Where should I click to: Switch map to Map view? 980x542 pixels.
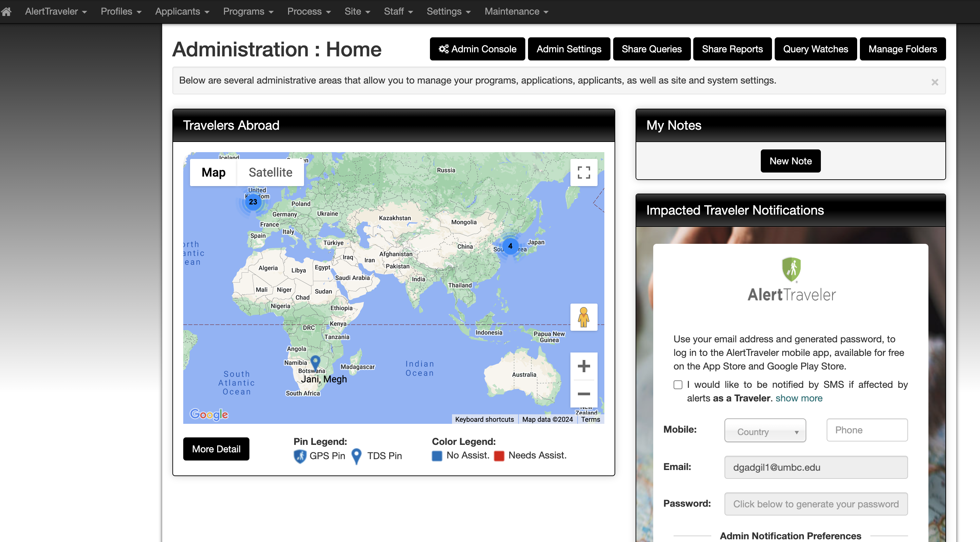213,173
